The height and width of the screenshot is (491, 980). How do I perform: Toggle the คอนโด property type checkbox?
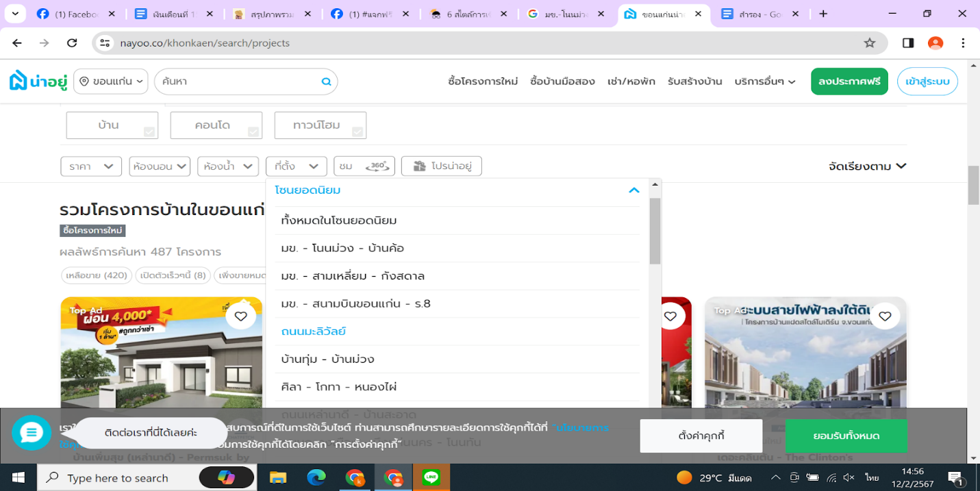216,125
